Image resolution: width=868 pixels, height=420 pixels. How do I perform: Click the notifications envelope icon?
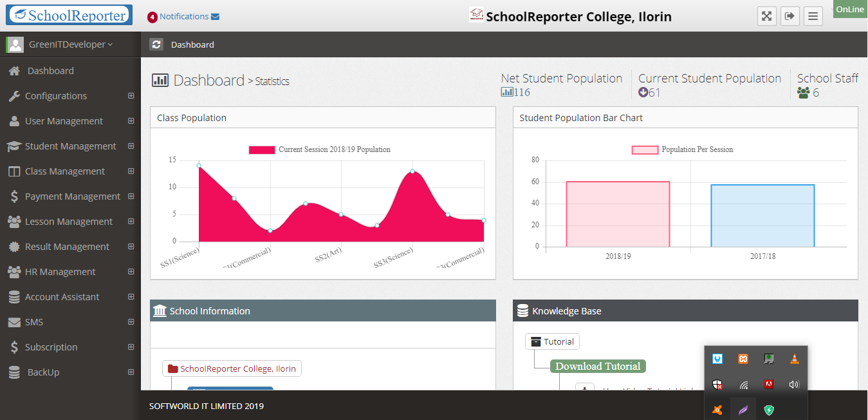[215, 17]
